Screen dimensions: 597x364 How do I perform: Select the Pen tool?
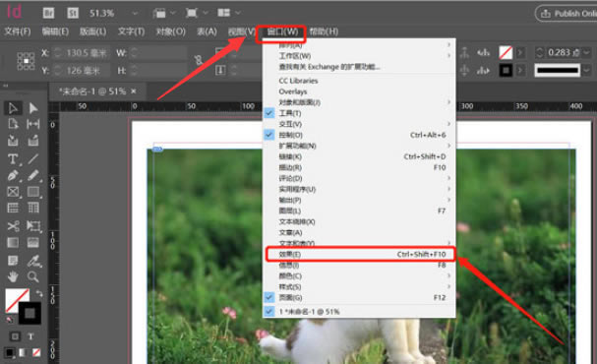point(13,175)
